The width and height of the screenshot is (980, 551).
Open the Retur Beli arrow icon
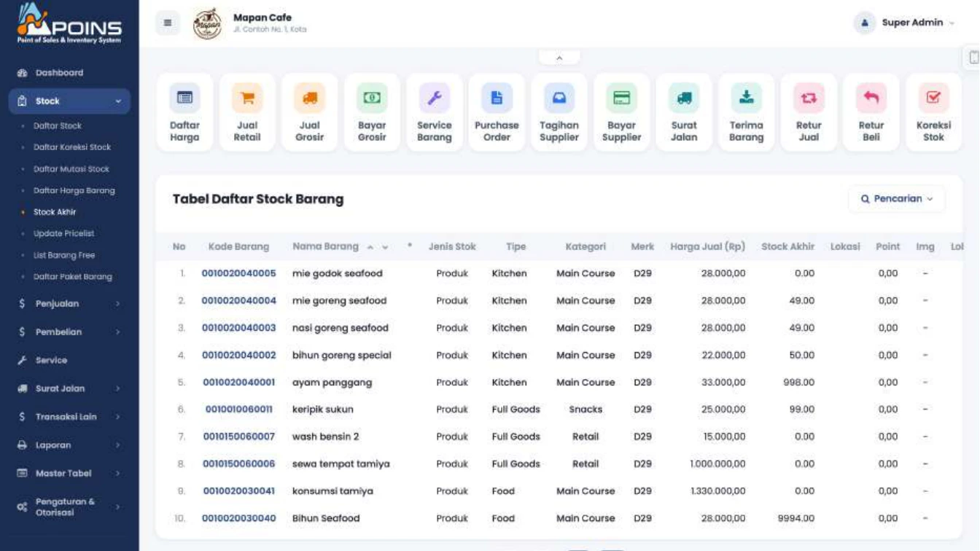(871, 98)
